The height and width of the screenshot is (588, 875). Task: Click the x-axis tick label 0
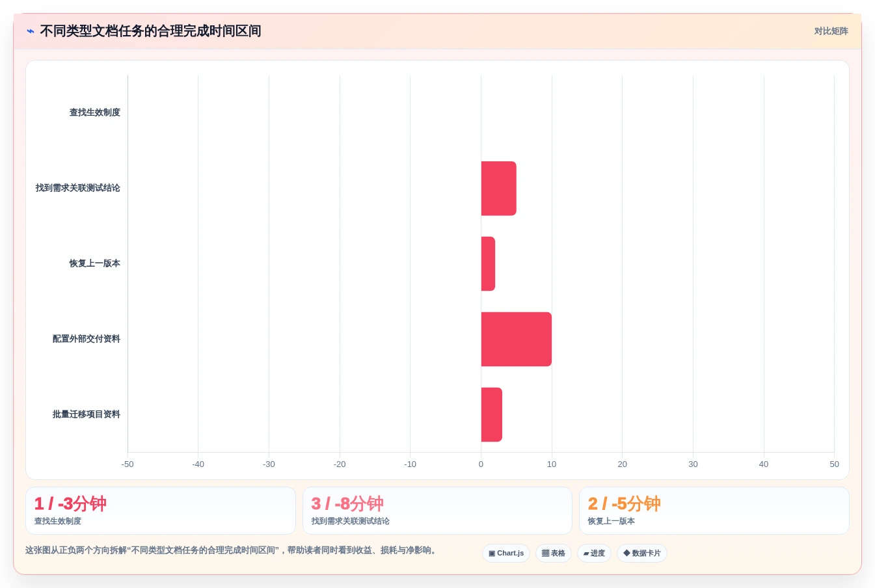coord(481,464)
